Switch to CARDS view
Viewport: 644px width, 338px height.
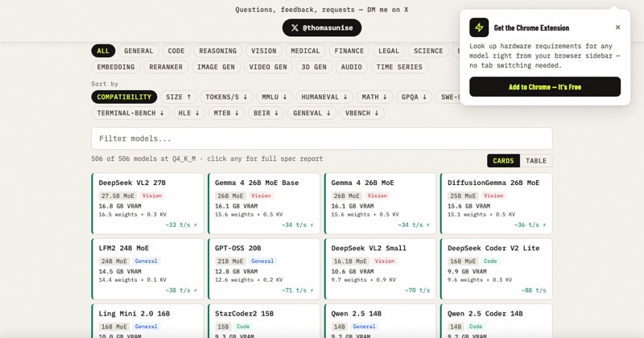coord(503,161)
